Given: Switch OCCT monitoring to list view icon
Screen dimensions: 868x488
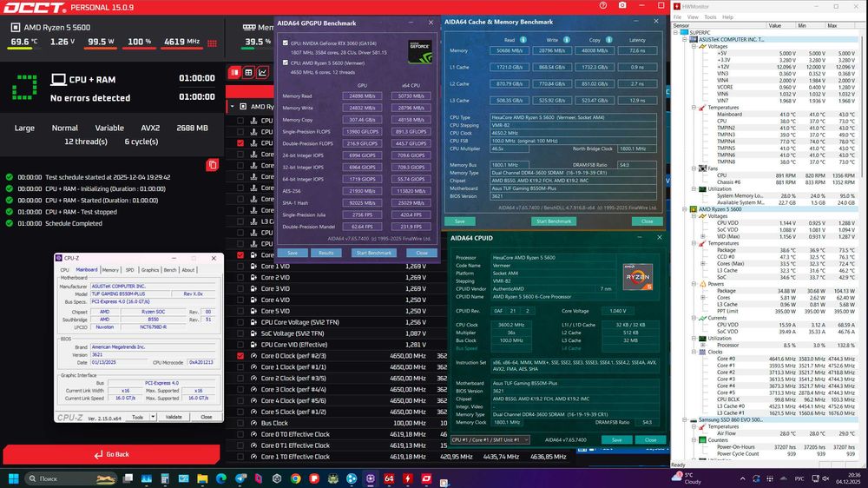Looking at the screenshot, I should coord(234,73).
